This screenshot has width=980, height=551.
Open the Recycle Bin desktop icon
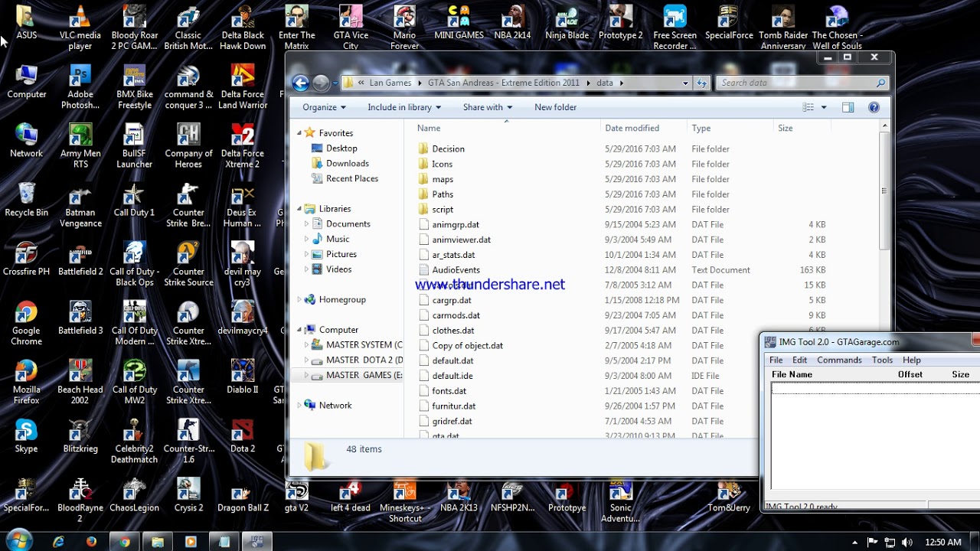[26, 200]
